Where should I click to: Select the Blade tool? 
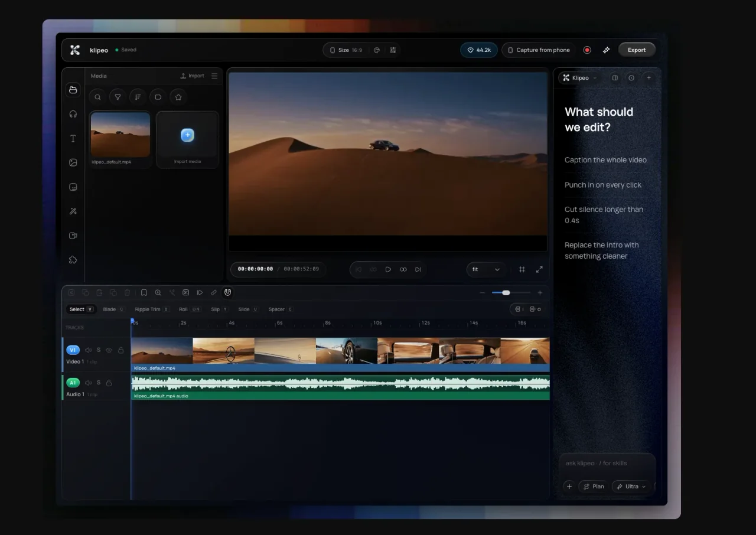pyautogui.click(x=113, y=309)
